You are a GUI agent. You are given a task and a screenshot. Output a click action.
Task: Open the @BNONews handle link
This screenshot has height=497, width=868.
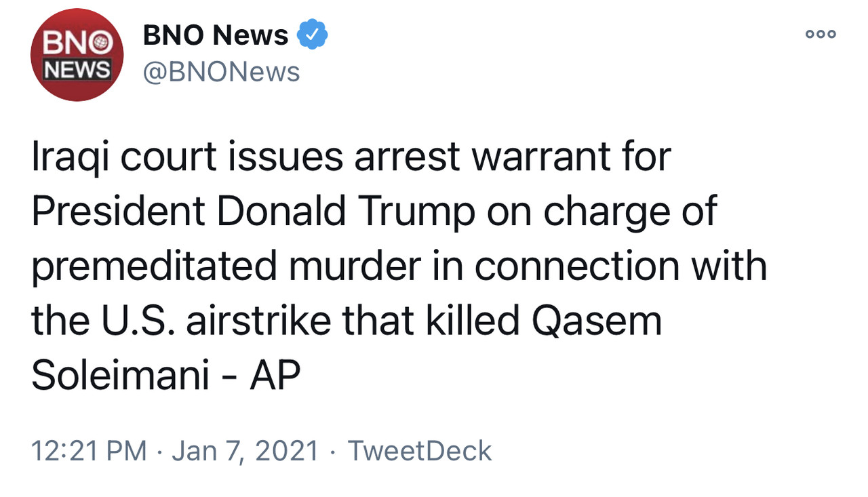tap(221, 72)
